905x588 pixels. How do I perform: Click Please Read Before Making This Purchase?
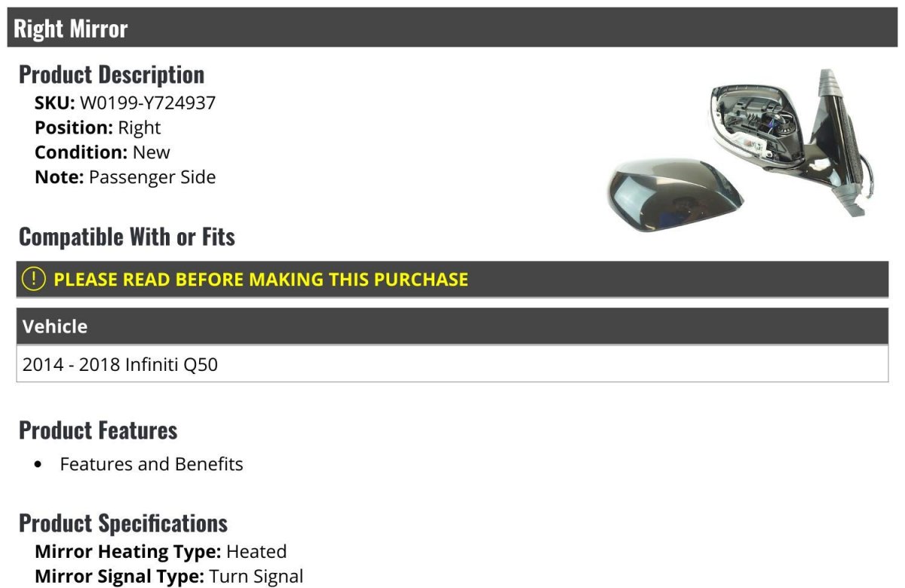pos(261,279)
